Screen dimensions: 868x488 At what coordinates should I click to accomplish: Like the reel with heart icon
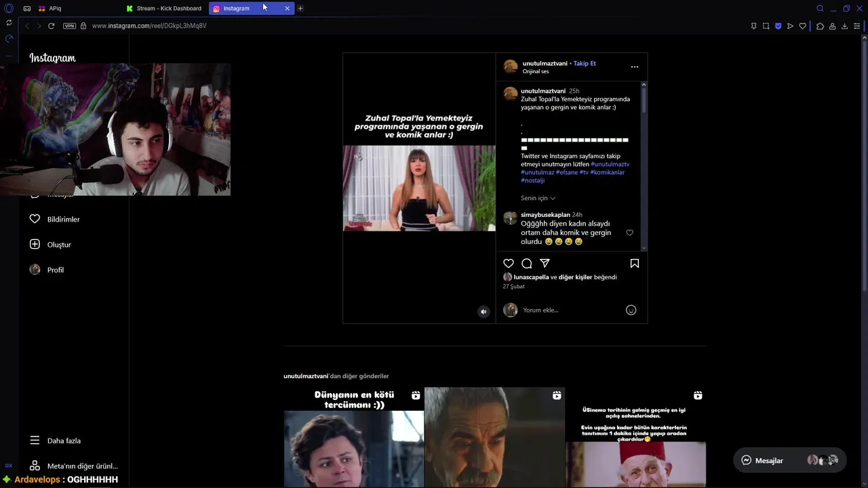(509, 263)
